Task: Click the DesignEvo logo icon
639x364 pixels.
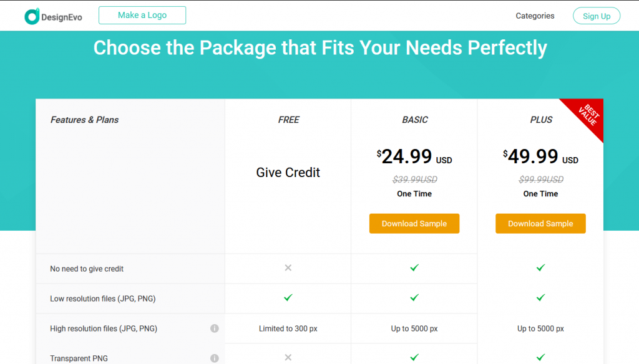Action: pyautogui.click(x=32, y=16)
